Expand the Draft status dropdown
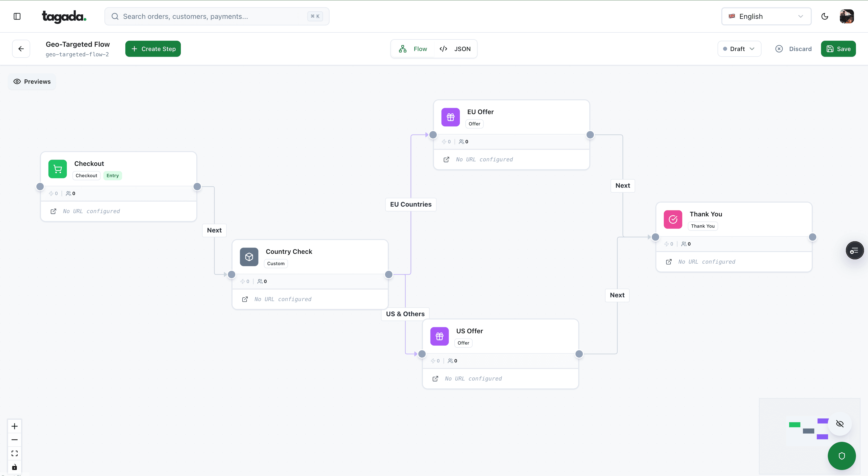The height and width of the screenshot is (476, 868). [739, 49]
